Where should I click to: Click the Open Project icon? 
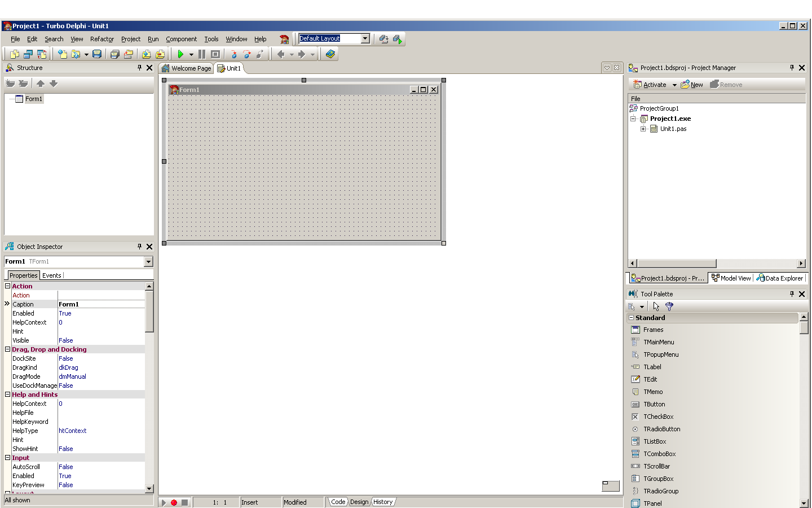[129, 54]
